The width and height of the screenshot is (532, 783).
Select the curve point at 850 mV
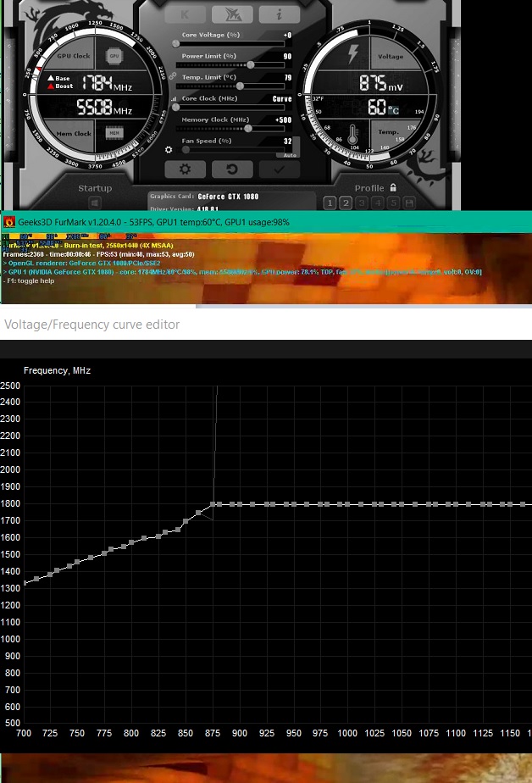pyautogui.click(x=186, y=521)
